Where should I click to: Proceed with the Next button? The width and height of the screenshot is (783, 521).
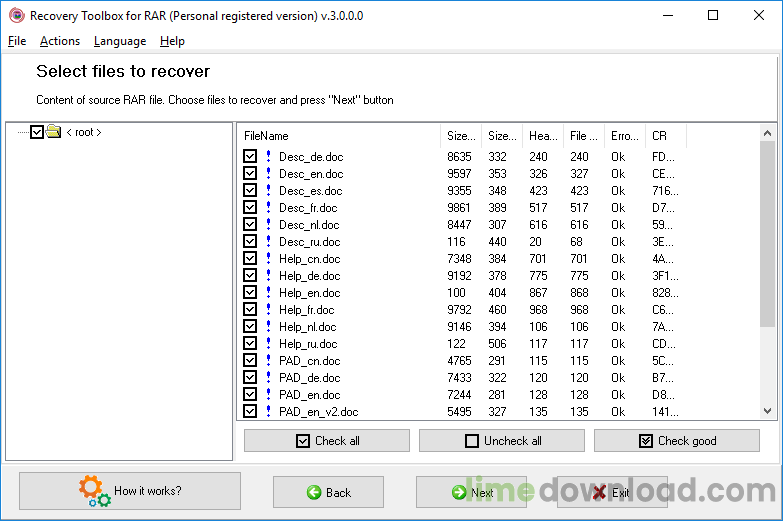(x=471, y=493)
